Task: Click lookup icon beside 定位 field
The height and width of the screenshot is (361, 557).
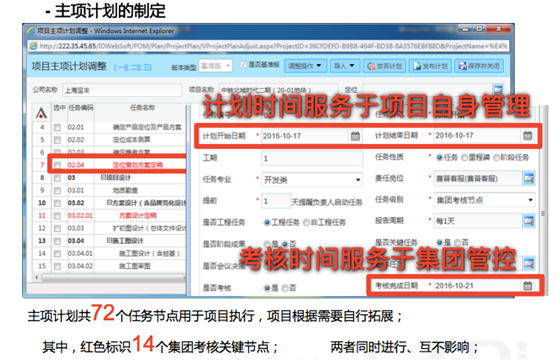Action: click(498, 89)
